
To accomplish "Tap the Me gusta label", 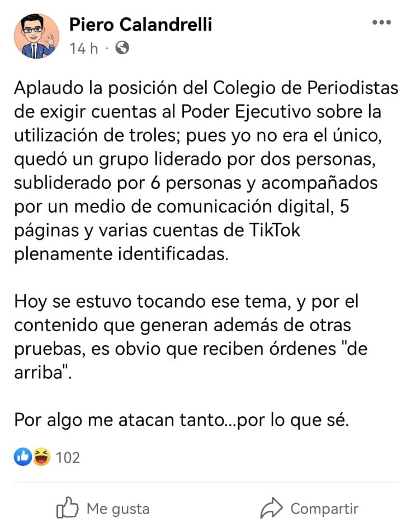I will [x=118, y=509].
